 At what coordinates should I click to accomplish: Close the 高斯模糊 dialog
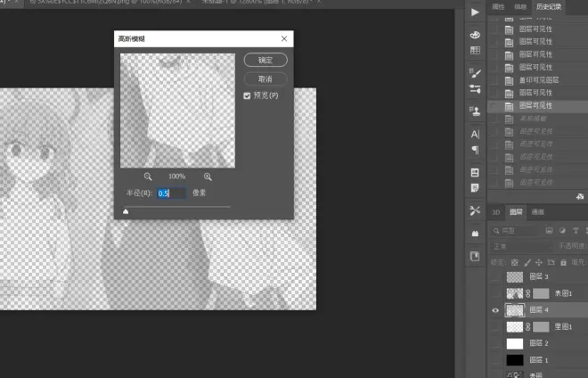(284, 38)
